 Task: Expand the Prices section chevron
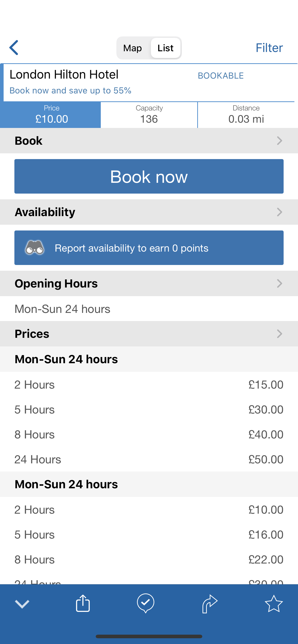[280, 334]
